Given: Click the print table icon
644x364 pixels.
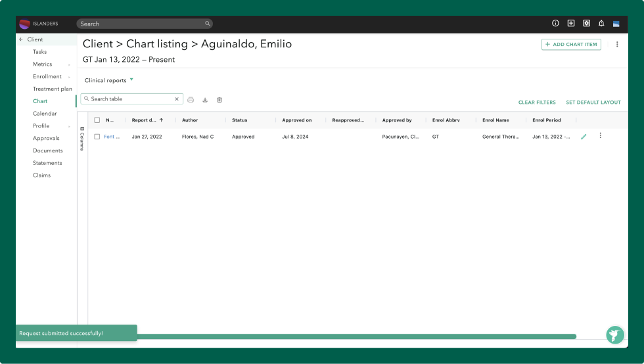Looking at the screenshot, I should coord(191,100).
